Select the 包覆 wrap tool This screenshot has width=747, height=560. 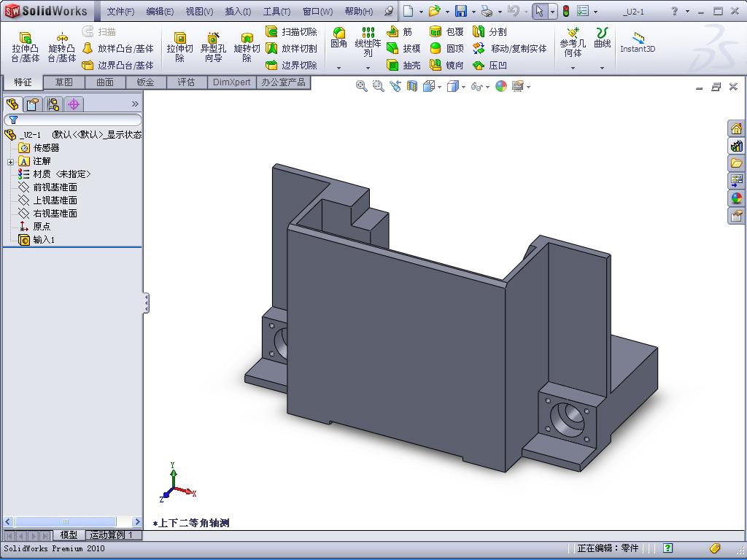pyautogui.click(x=446, y=31)
